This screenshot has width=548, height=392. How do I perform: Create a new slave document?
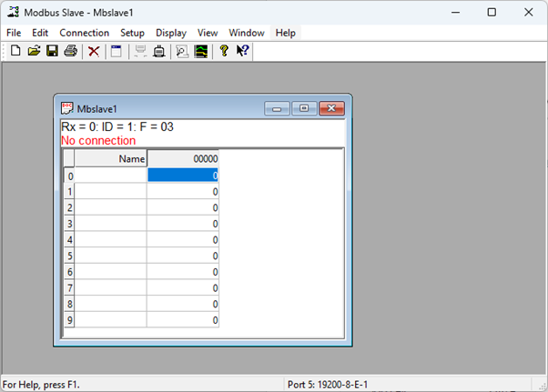coord(15,51)
